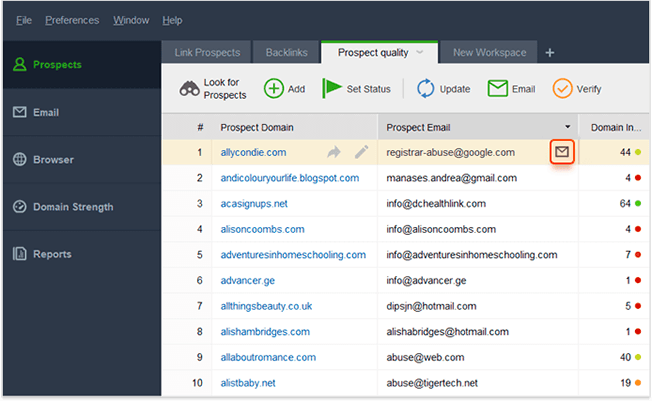This screenshot has width=652, height=401.
Task: Add a new workspace tab with plus
Action: pyautogui.click(x=550, y=53)
